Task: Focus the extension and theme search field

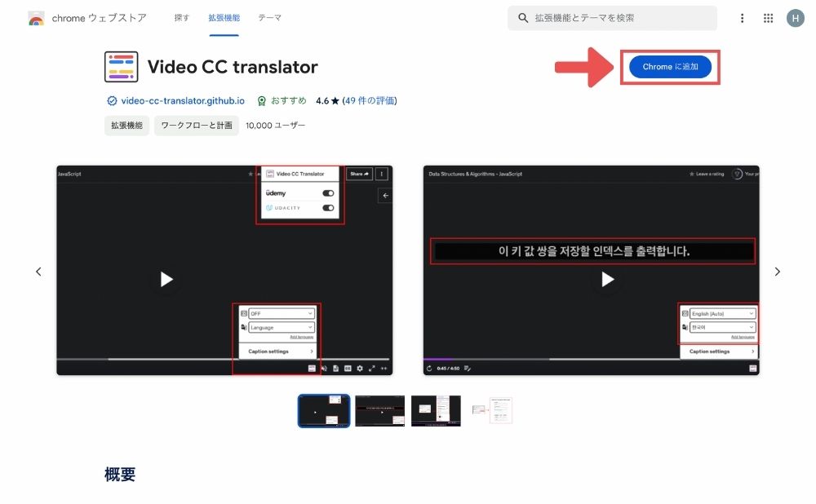Action: tap(613, 18)
